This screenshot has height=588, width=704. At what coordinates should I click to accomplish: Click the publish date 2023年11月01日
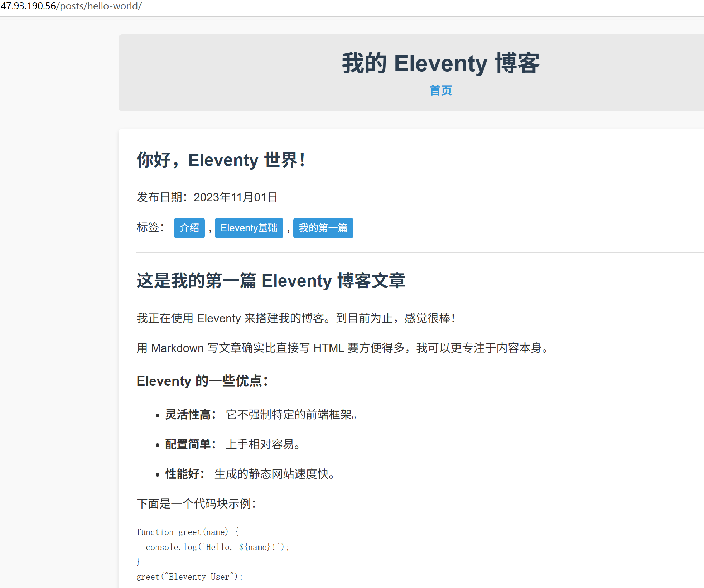[x=235, y=197]
